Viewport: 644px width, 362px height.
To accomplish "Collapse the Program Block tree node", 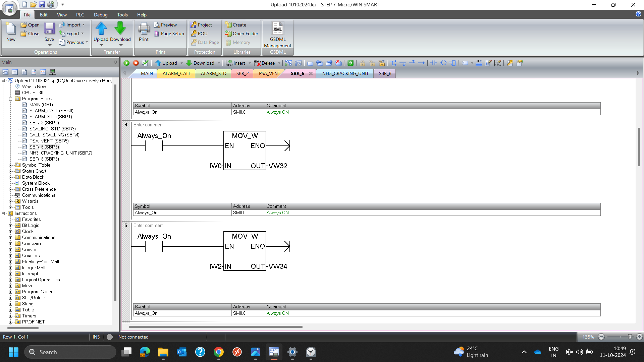I will click(10, 99).
